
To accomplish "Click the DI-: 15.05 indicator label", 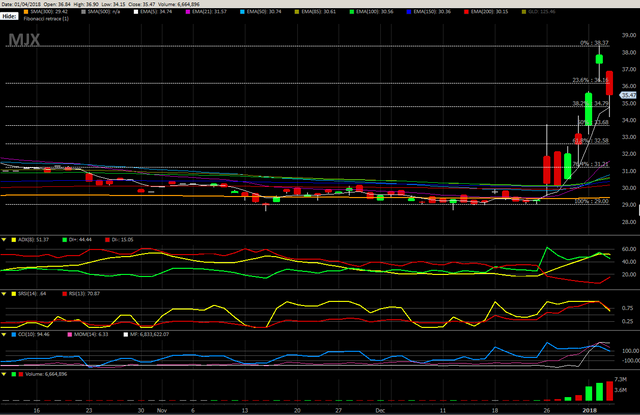I will 122,240.
